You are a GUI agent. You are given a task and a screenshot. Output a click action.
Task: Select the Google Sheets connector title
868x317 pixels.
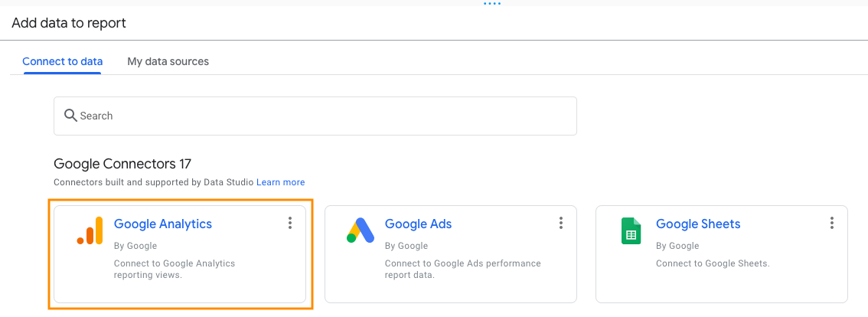coord(698,224)
